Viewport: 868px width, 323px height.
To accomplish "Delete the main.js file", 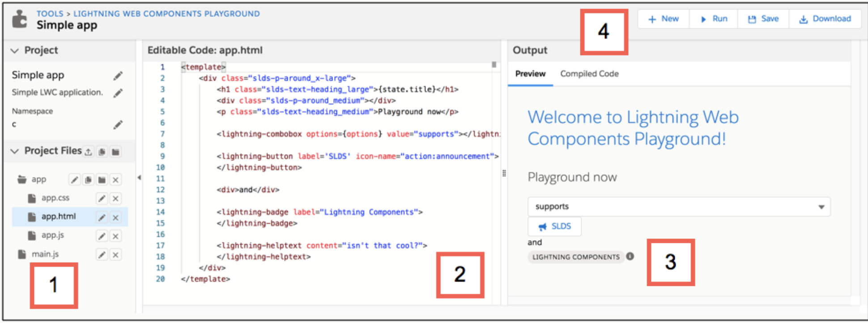I will (x=115, y=255).
